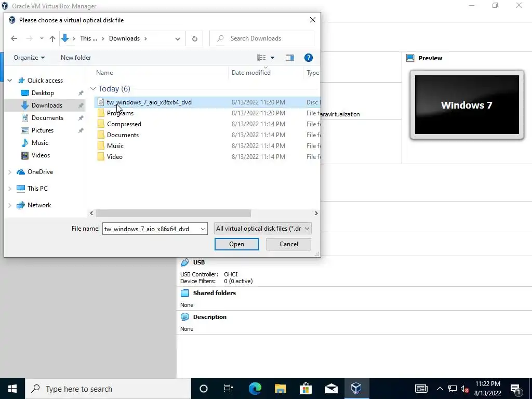Image resolution: width=532 pixels, height=399 pixels.
Task: Click the horizontal scrollbar right arrow
Action: pyautogui.click(x=316, y=213)
